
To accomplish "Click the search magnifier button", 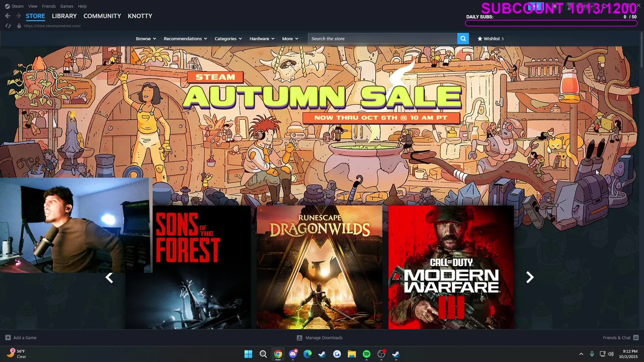I will 463,39.
